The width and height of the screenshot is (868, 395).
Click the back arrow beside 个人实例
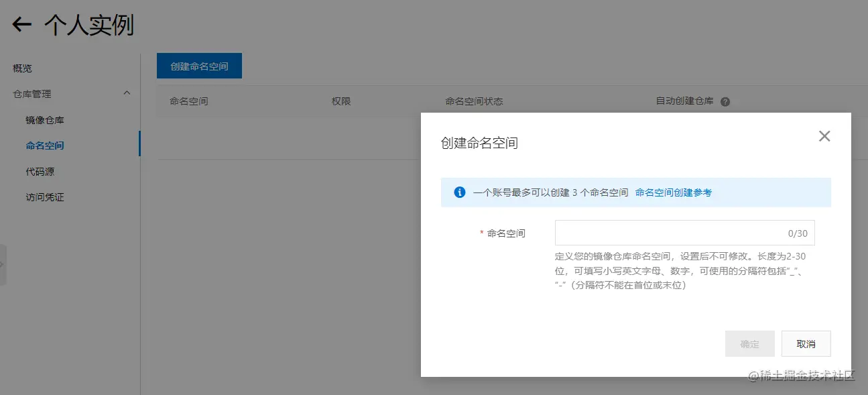(22, 25)
